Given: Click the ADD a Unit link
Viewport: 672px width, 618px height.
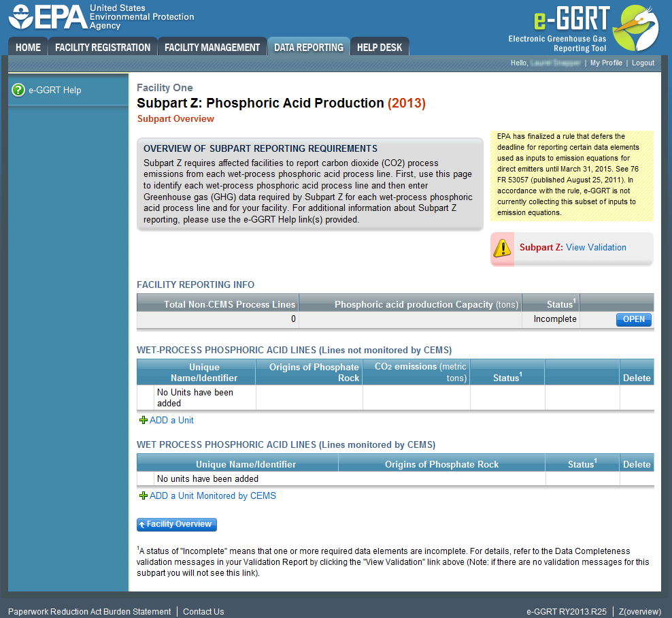Looking at the screenshot, I should [171, 421].
